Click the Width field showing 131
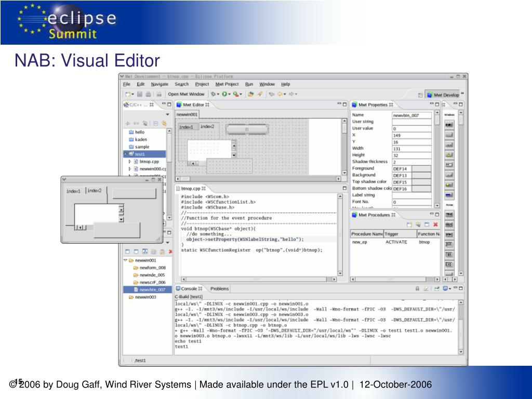532x399 pixels. [x=411, y=149]
